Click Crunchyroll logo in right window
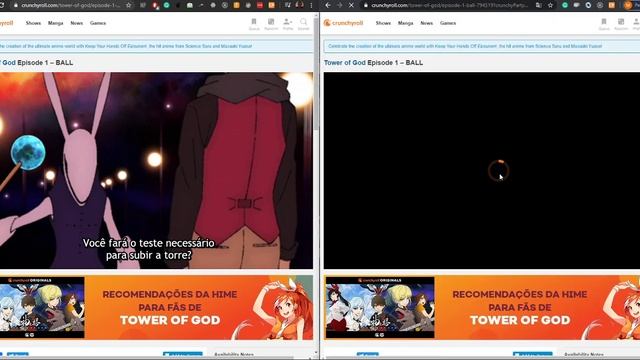 [343, 23]
